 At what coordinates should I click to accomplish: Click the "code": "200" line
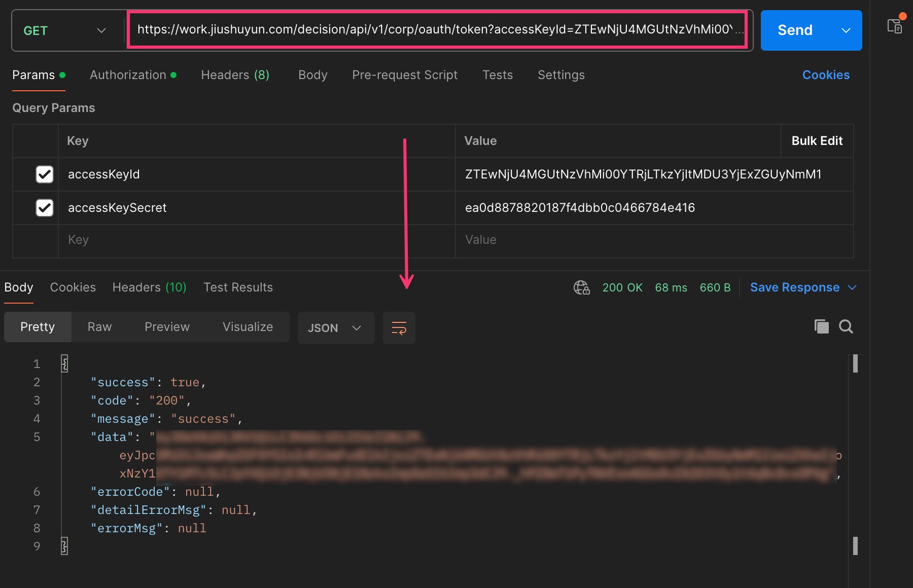(x=141, y=400)
